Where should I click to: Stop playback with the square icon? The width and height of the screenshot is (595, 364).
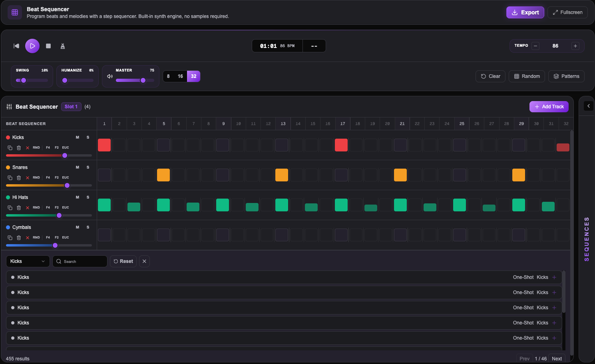(48, 46)
